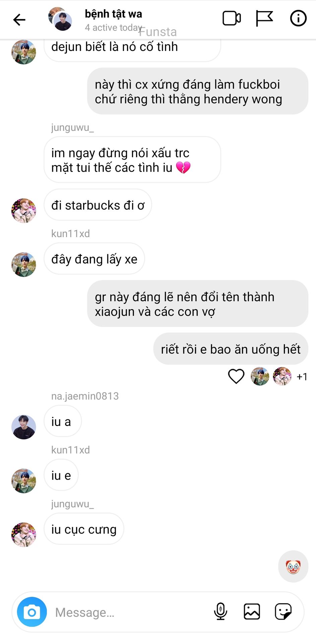Screen dimensions: 316x644
Task: Toggle the heart like on last message
Action: point(236,376)
